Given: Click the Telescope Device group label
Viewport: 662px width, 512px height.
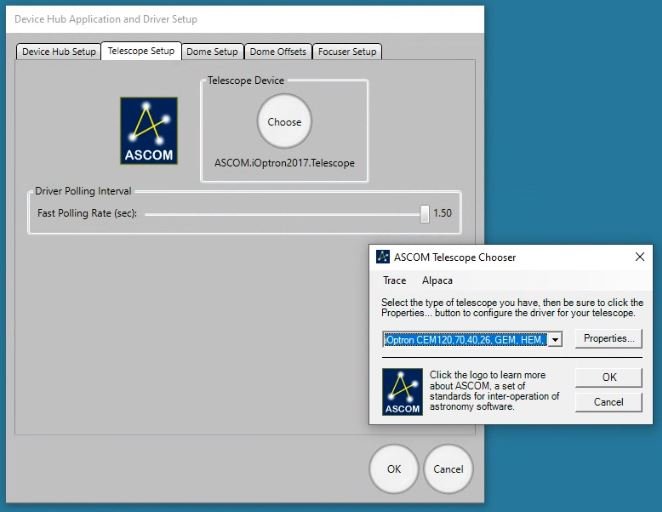Looking at the screenshot, I should (246, 80).
